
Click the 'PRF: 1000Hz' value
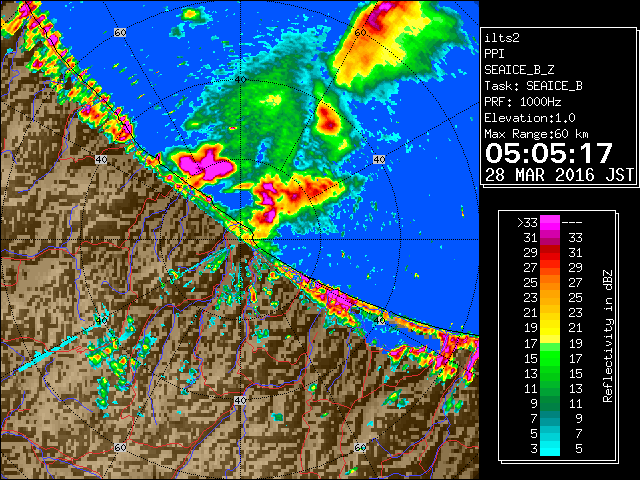click(523, 102)
